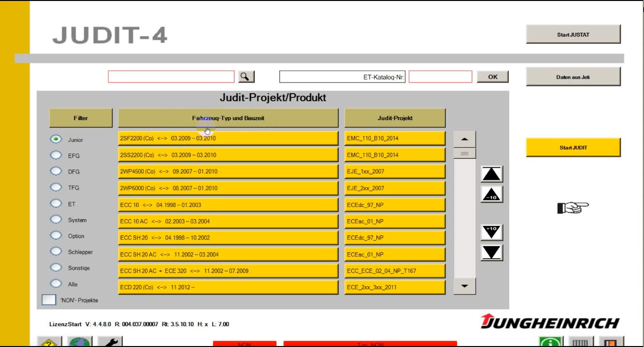Viewport: 644px width, 347px height.
Task: Select row ECD 220 (Co) 11.2012
Action: tap(228, 287)
